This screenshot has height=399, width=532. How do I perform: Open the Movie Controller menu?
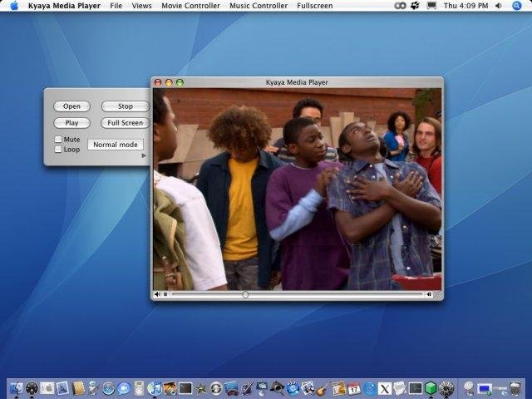pyautogui.click(x=190, y=6)
